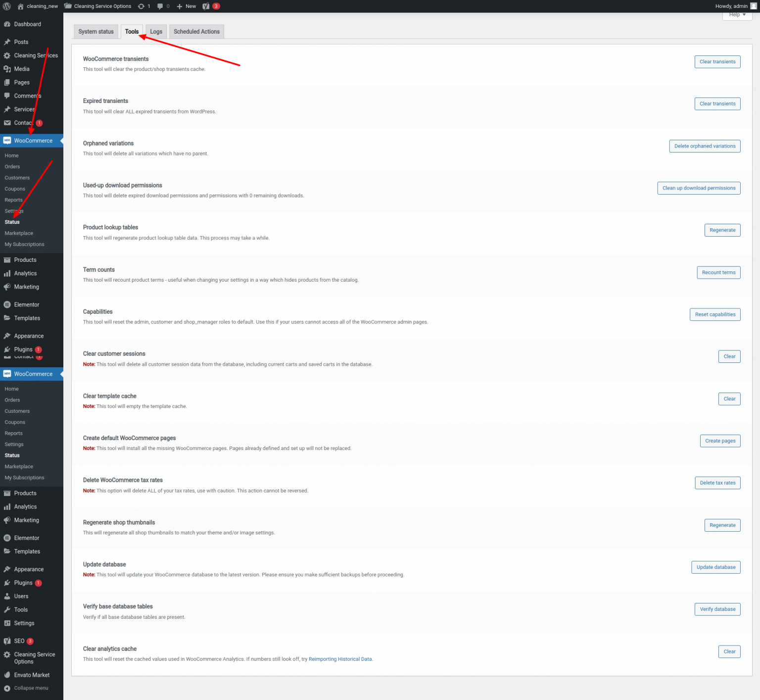The width and height of the screenshot is (760, 700).
Task: Click the Appearance brush icon
Action: 7,336
